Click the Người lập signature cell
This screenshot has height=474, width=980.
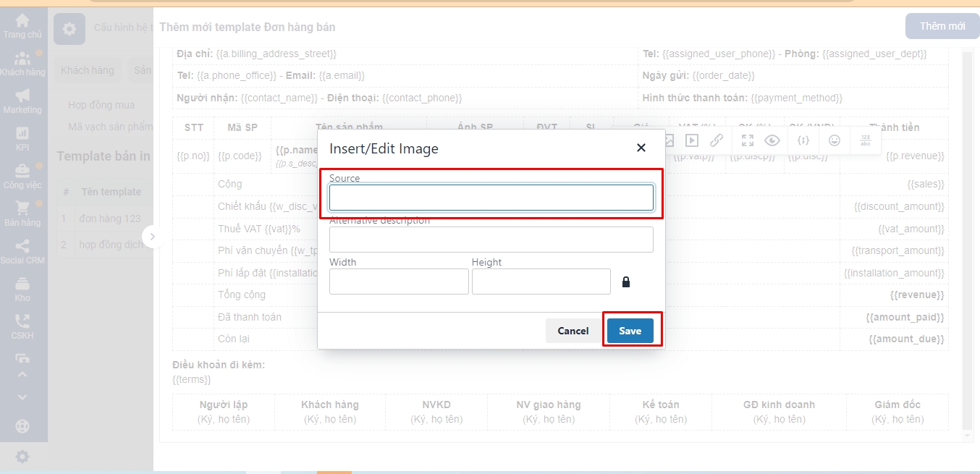[224, 412]
